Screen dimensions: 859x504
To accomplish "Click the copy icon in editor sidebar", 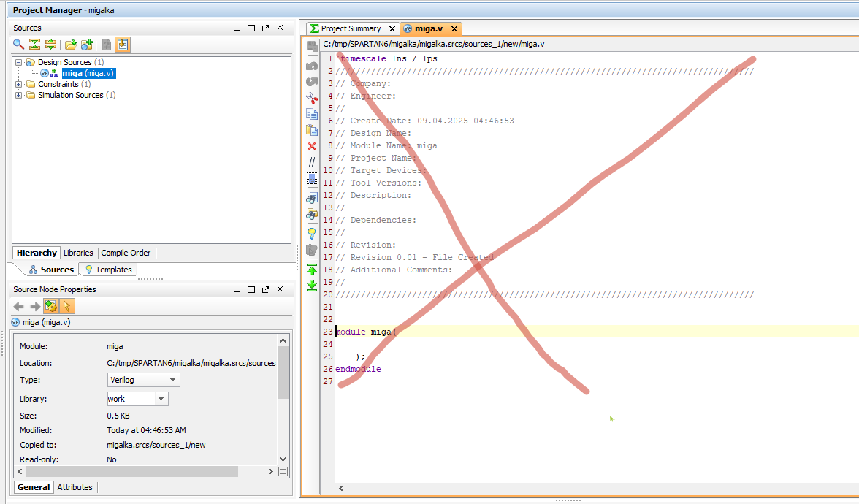I will pos(312,114).
